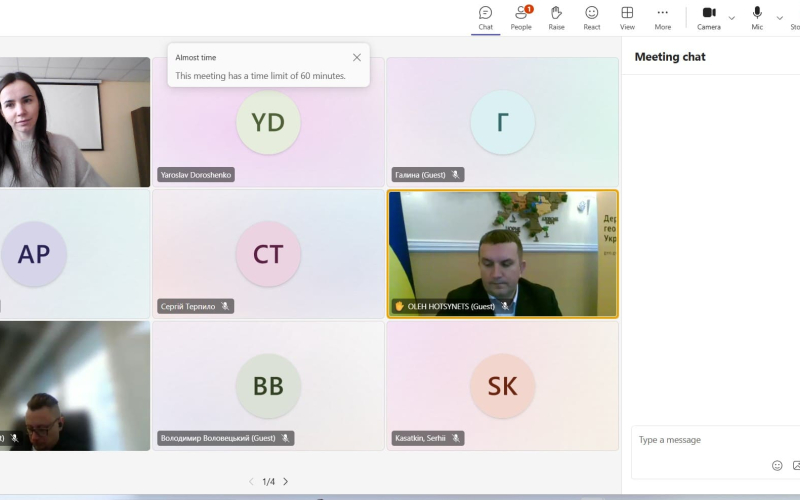Go to previous participants page
Viewport: 800px width, 500px height.
[x=251, y=482]
